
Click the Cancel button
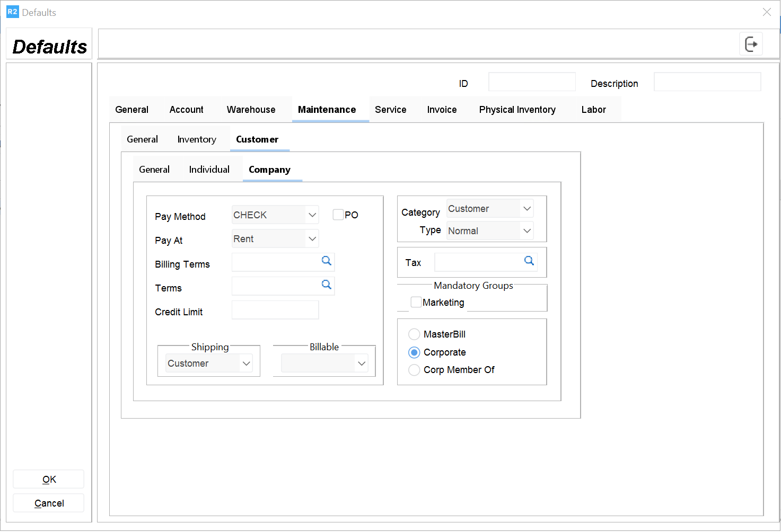(x=49, y=503)
